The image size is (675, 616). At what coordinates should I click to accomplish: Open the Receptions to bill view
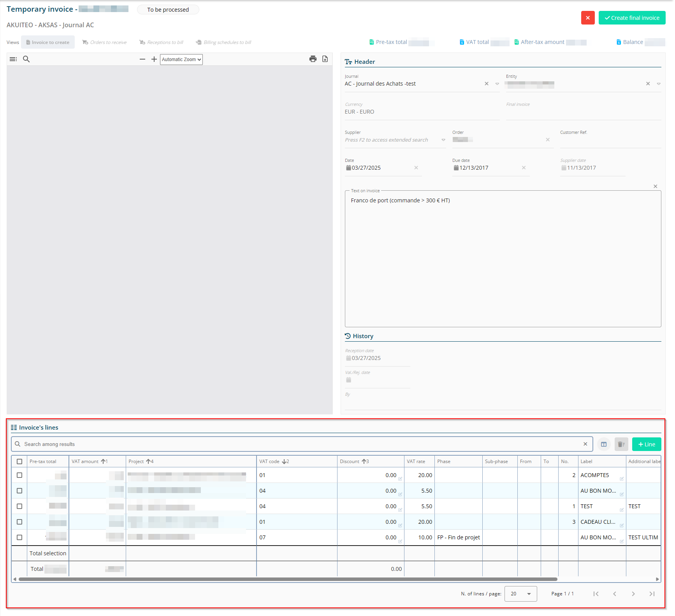(x=162, y=42)
